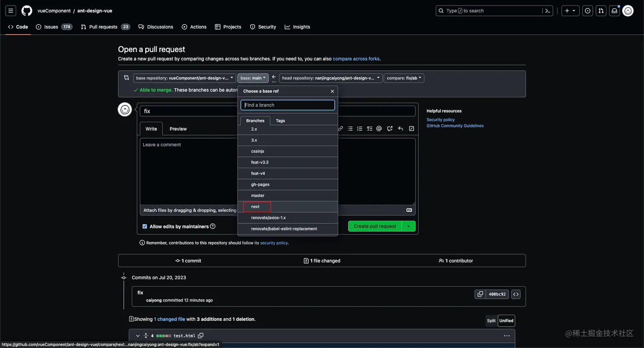Viewport: 644px width, 348px height.
Task: Open GitHub Community Guidelines link
Action: click(x=455, y=126)
